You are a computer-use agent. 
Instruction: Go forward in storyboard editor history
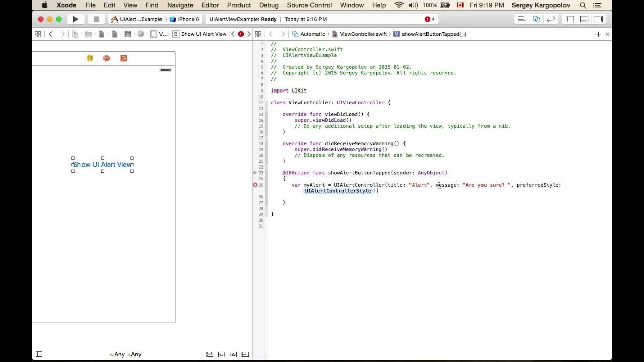[x=63, y=34]
